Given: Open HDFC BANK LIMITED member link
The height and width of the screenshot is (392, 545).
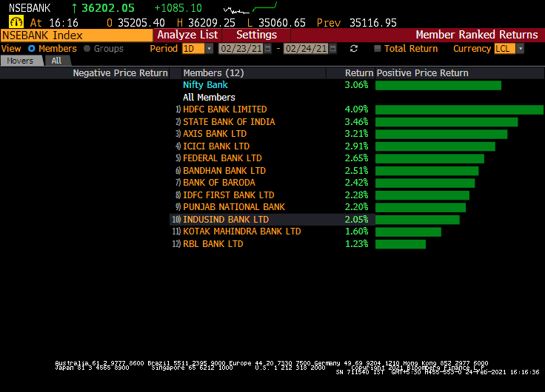Looking at the screenshot, I should click(224, 109).
